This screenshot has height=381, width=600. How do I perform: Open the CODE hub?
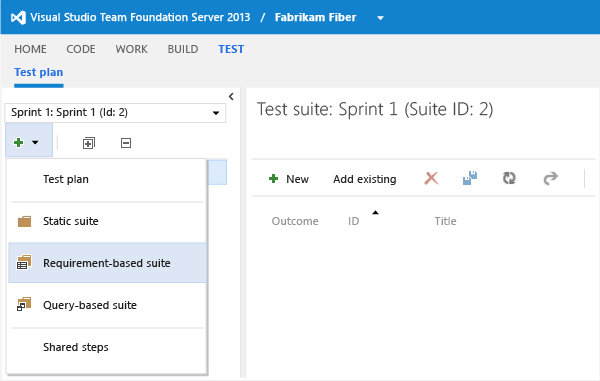click(81, 49)
